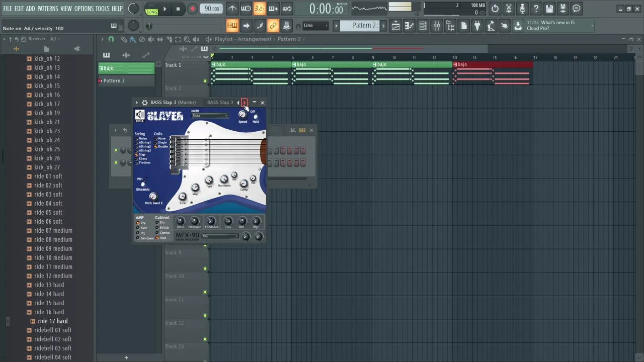Open the FILE menu
Image resolution: width=644 pixels, height=362 pixels.
[8, 9]
